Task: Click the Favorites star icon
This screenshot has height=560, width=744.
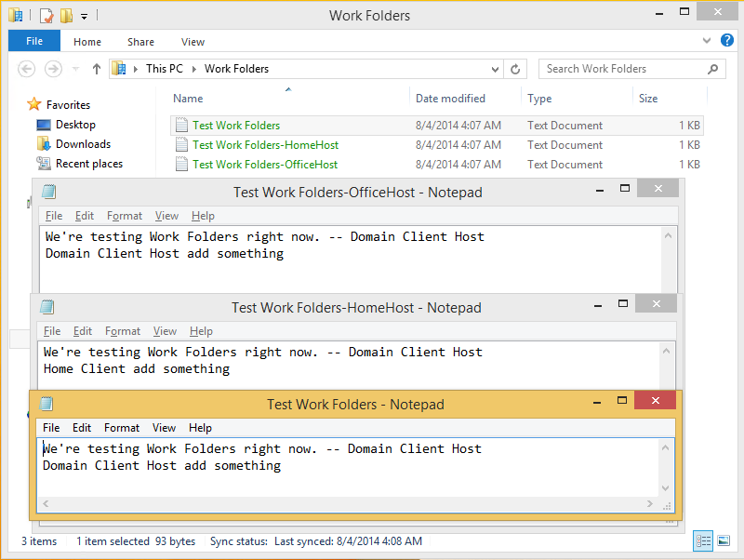Action: point(34,104)
